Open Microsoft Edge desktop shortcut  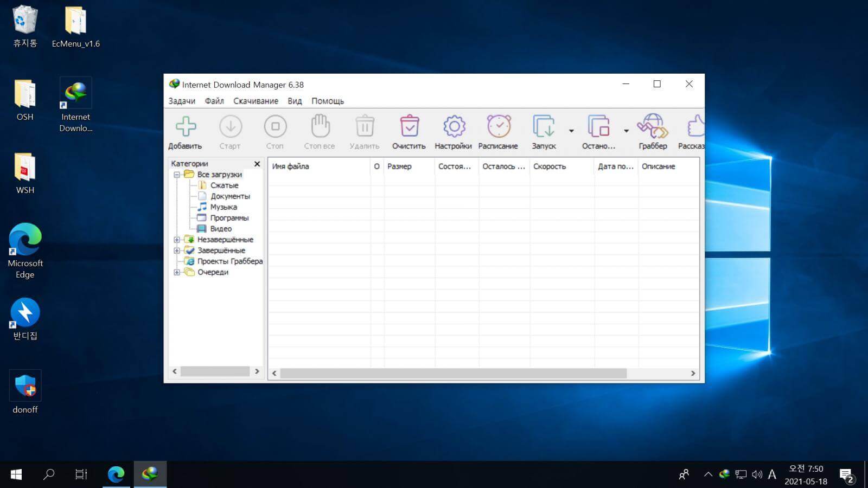click(x=25, y=251)
